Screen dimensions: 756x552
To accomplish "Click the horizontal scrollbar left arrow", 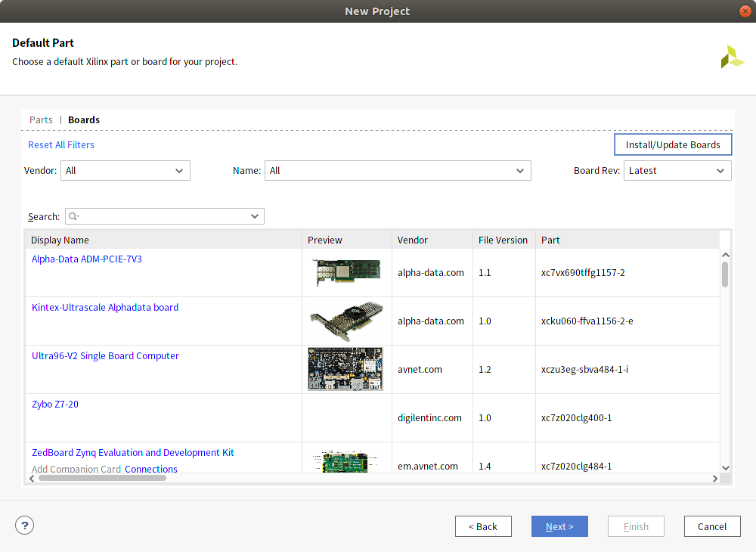I will point(32,478).
